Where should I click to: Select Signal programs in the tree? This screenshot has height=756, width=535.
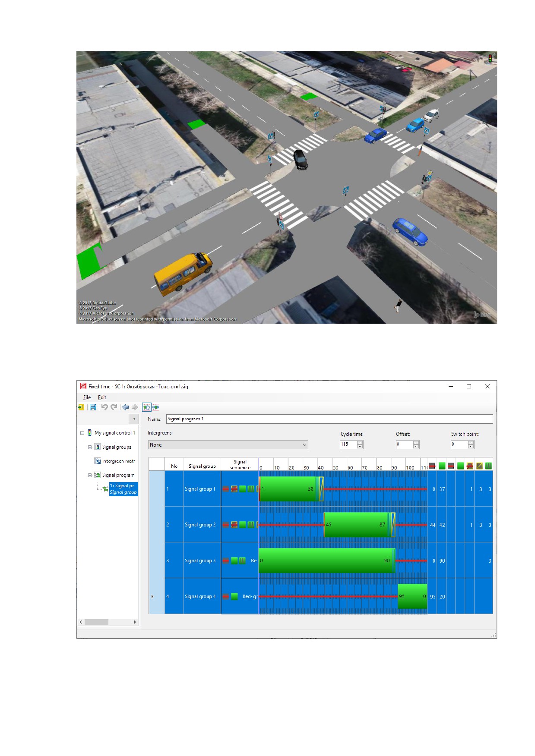[118, 475]
